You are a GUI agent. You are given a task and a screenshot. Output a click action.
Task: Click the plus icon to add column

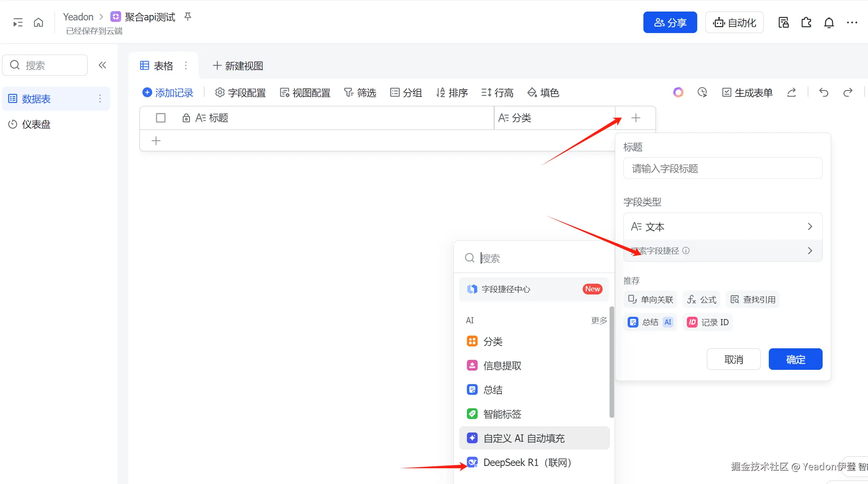(x=636, y=118)
